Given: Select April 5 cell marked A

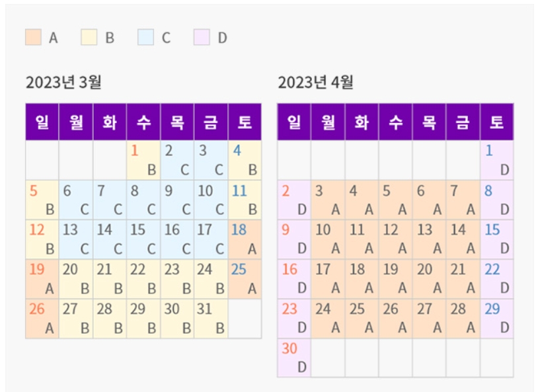Looking at the screenshot, I should 395,200.
